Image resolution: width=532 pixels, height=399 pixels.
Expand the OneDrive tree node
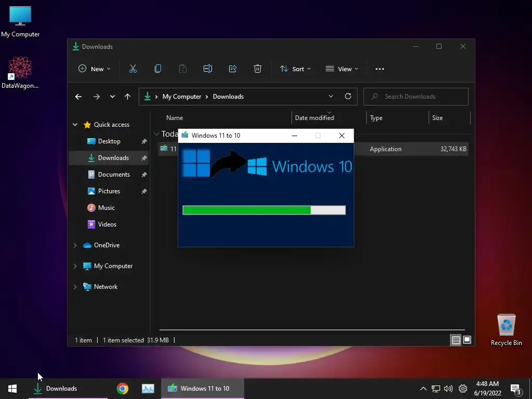tap(75, 245)
